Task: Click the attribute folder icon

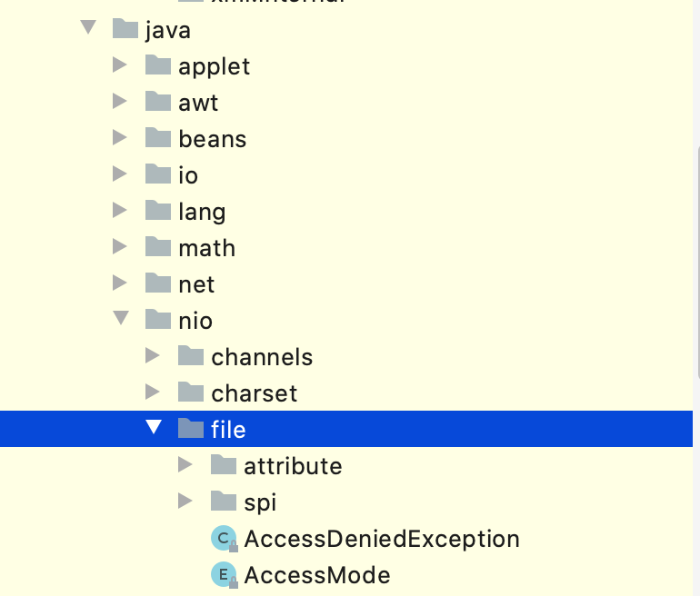Action: click(x=224, y=465)
